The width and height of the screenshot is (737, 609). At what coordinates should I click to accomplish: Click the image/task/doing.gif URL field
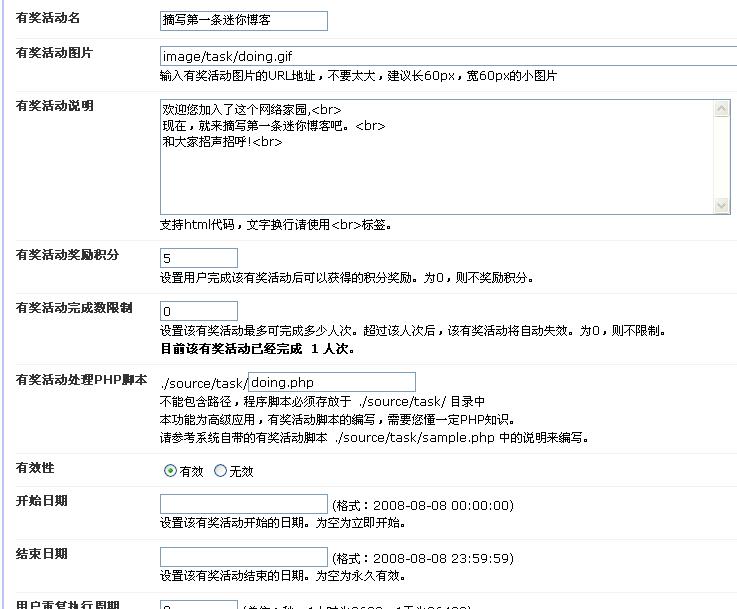coord(448,56)
